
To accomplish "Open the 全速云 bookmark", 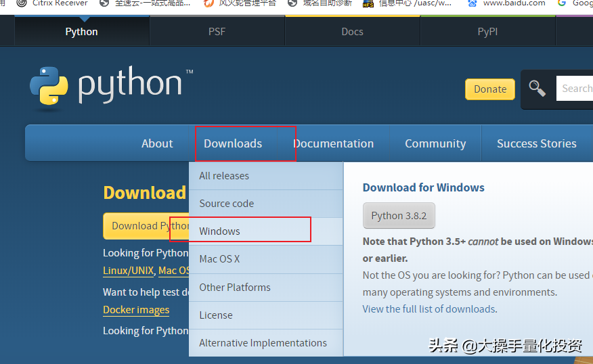I will click(x=145, y=3).
